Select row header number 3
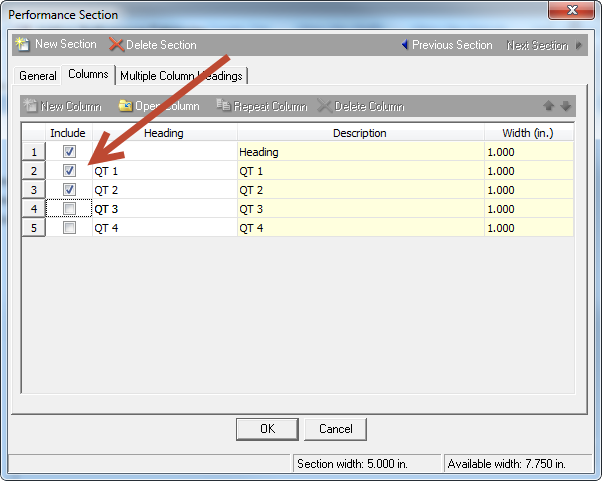This screenshot has width=602, height=481. [34, 190]
